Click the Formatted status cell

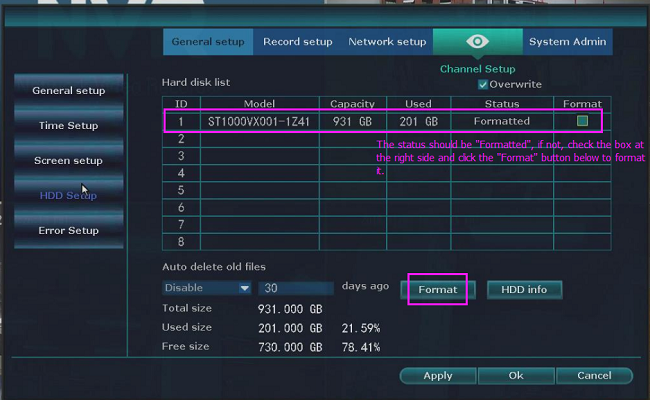point(502,121)
